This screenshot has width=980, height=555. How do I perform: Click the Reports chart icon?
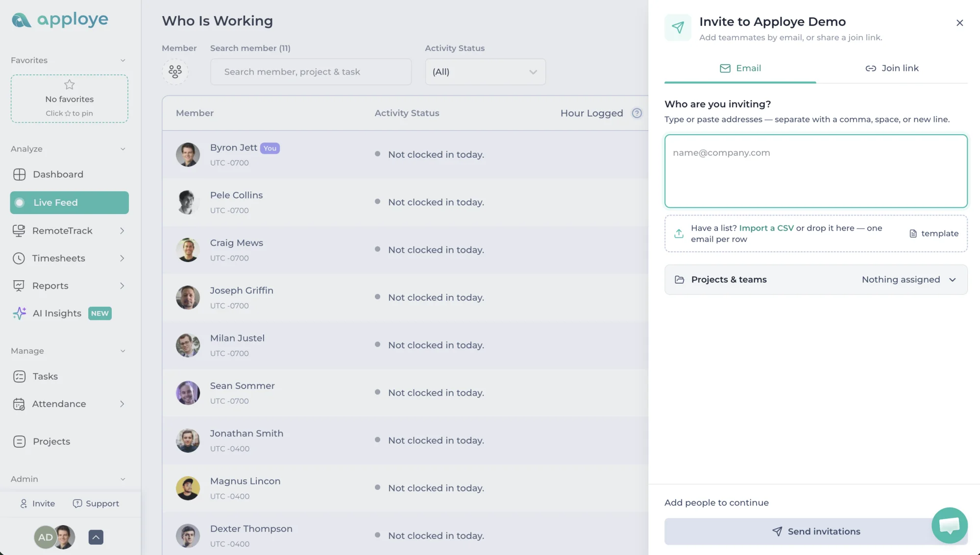coord(19,286)
